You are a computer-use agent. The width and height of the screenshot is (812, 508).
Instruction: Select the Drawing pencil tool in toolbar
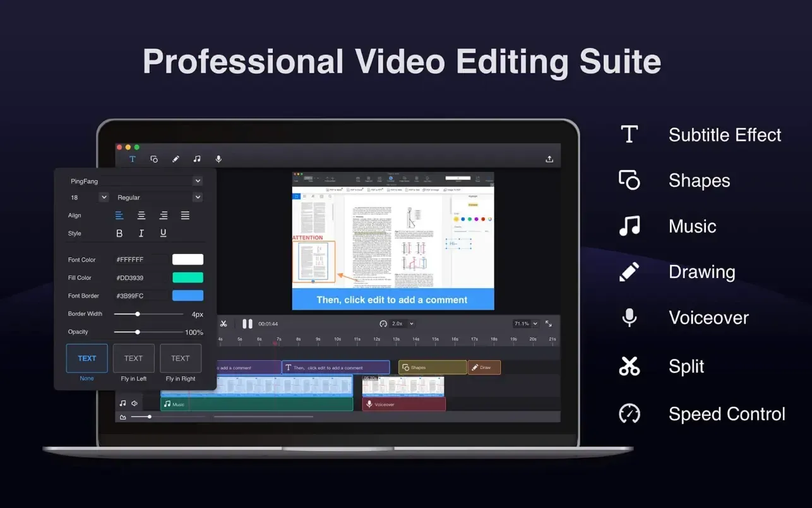[176, 159]
